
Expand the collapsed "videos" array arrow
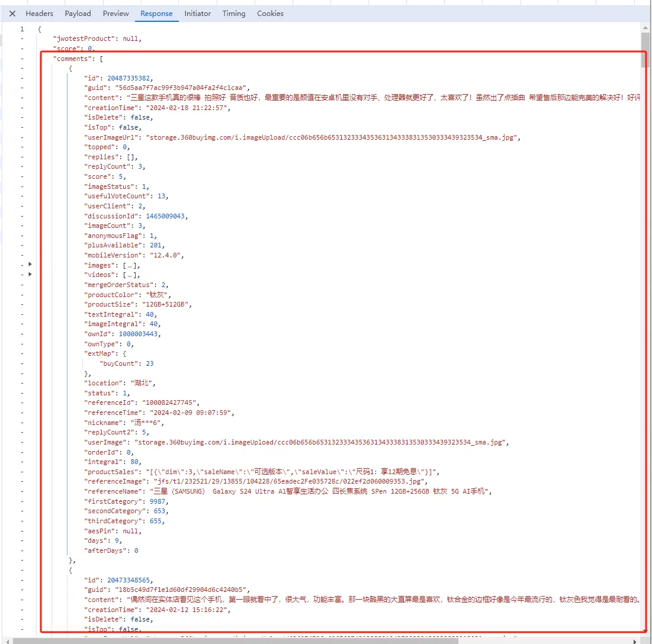30,275
